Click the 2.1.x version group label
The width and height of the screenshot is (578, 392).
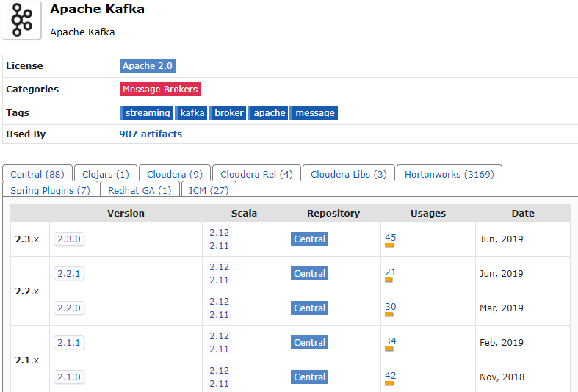(27, 360)
